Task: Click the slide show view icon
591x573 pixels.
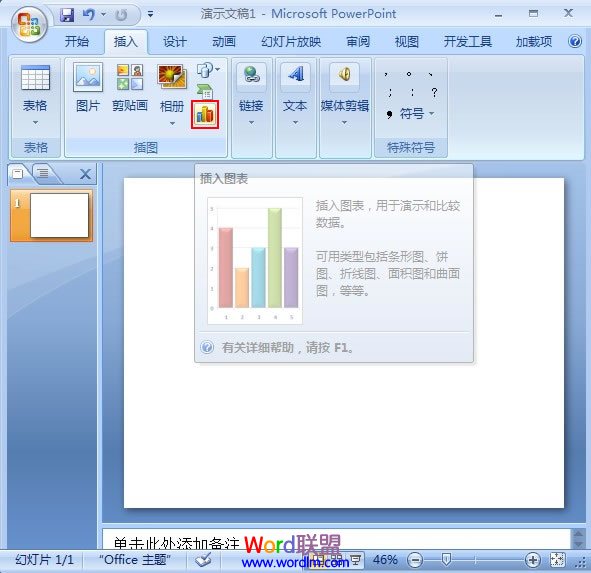Action: click(x=356, y=560)
